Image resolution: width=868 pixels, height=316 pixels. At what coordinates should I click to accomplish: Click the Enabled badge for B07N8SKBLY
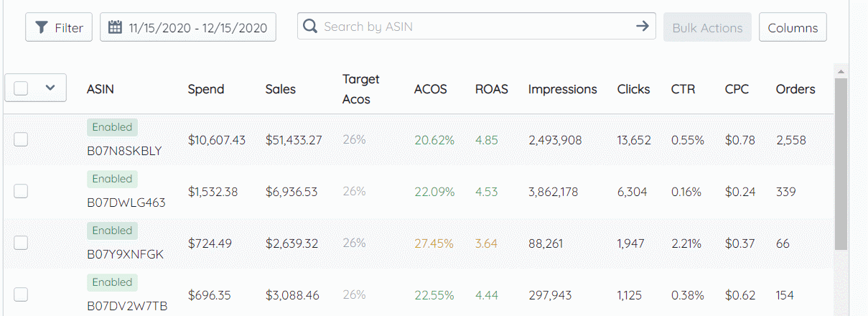point(112,127)
